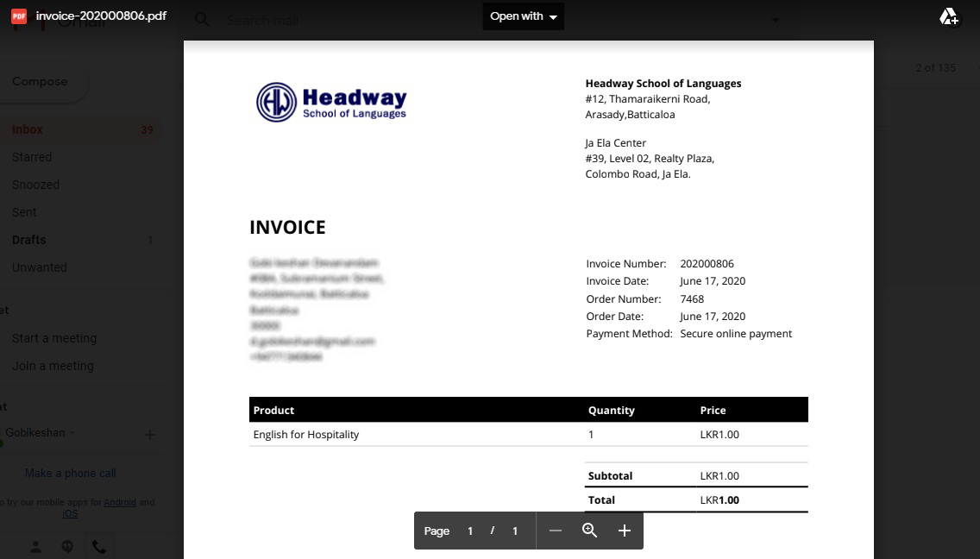Click Join a meeting
The image size is (980, 559).
click(53, 366)
